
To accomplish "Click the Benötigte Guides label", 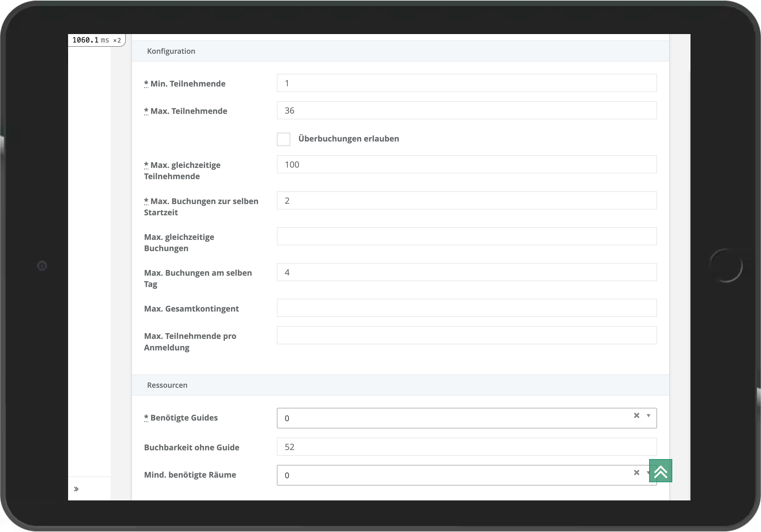I will click(x=181, y=418).
